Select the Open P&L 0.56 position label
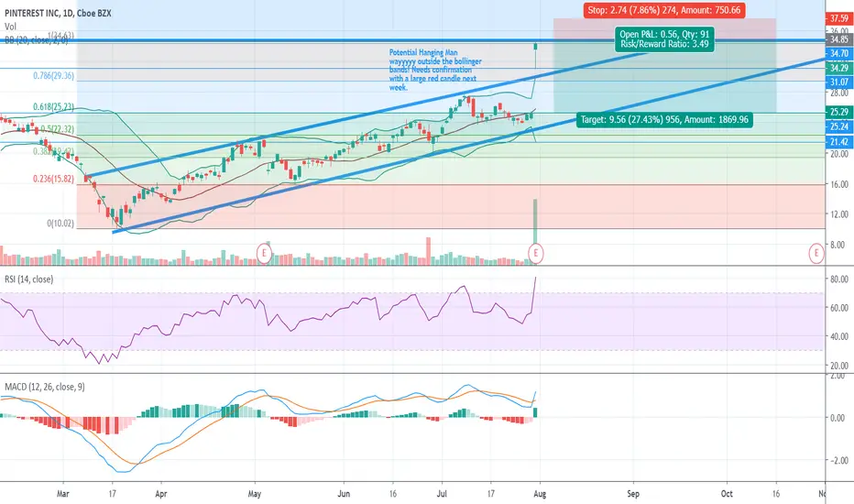This screenshot has width=854, height=504. tap(664, 39)
